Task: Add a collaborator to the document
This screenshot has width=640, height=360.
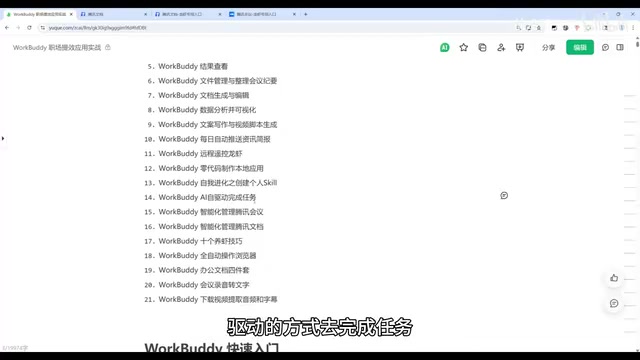Action: [501, 47]
